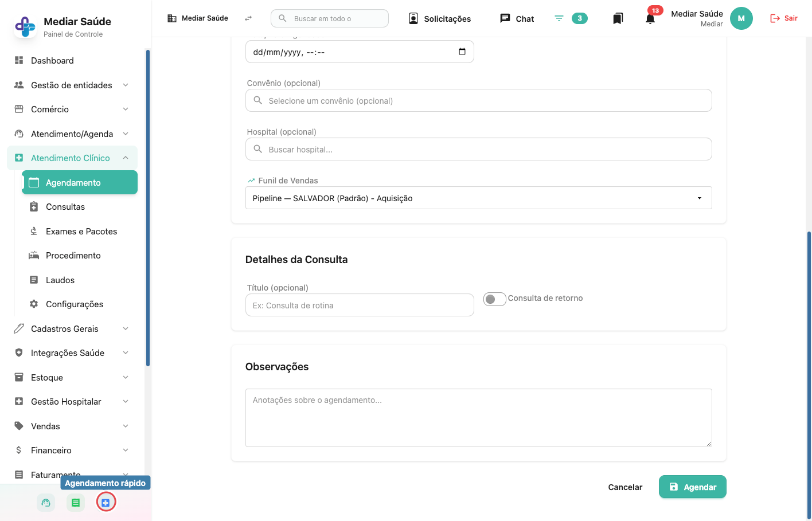Viewport: 812px width, 521px height.
Task: Open the calendar picker icon in date field
Action: (x=462, y=52)
